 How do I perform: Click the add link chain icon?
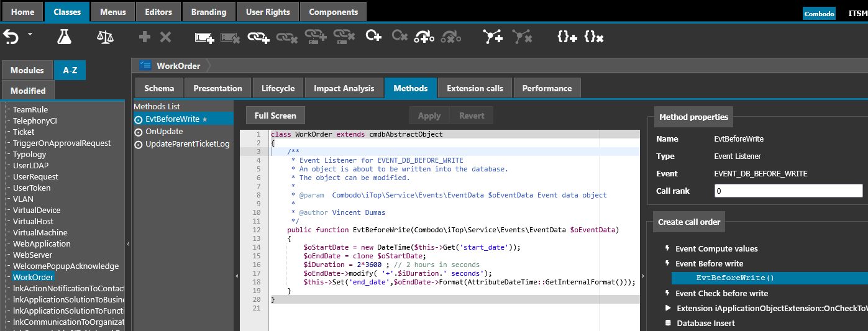258,38
